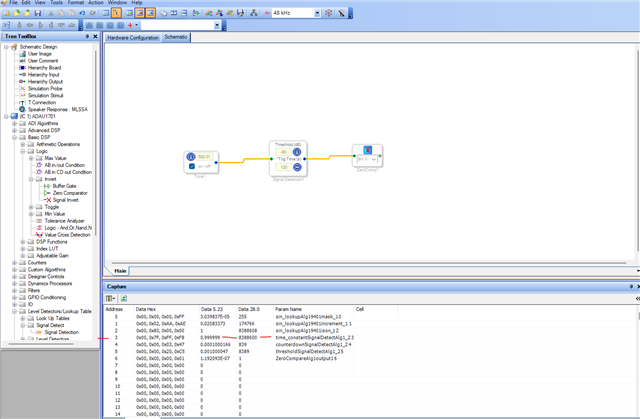Expand the ADI Algorithms node
640x419 pixels.
(x=15, y=124)
